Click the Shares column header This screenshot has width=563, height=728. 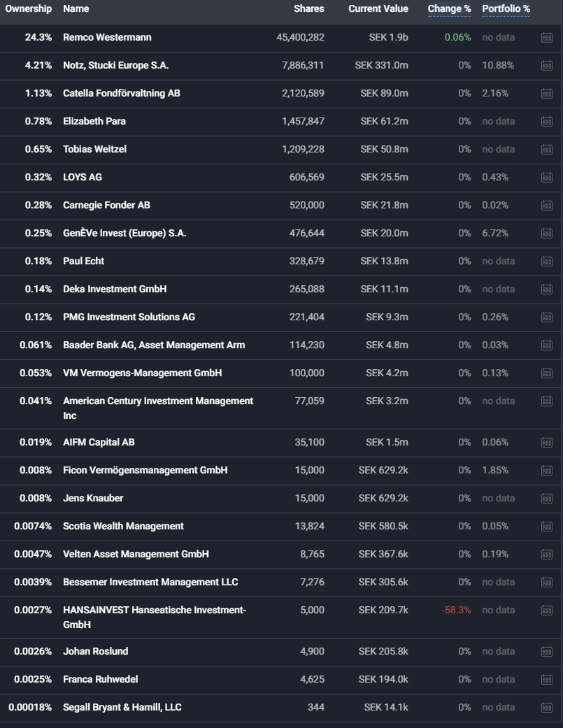click(x=309, y=9)
